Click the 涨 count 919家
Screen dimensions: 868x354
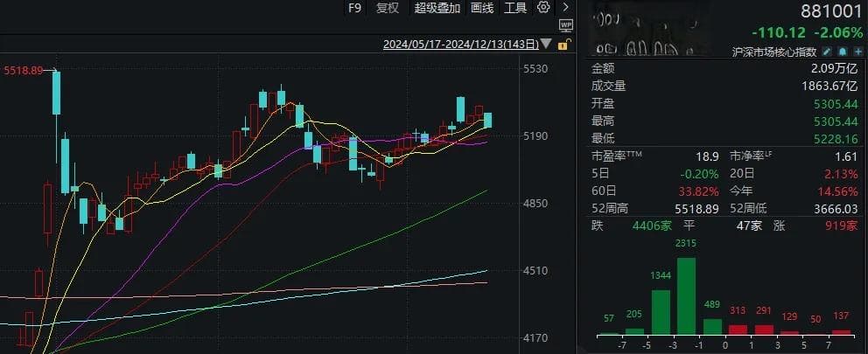tap(842, 226)
